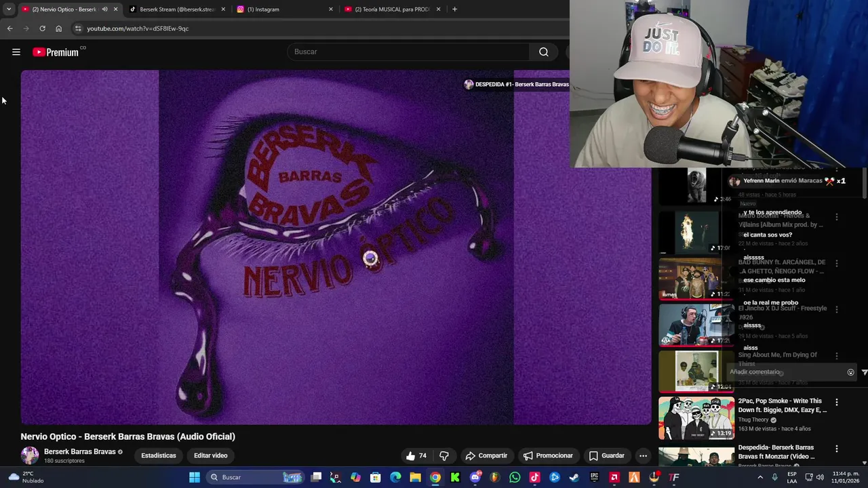Open browser home page button
Screen dimensions: 868x488
(59, 28)
